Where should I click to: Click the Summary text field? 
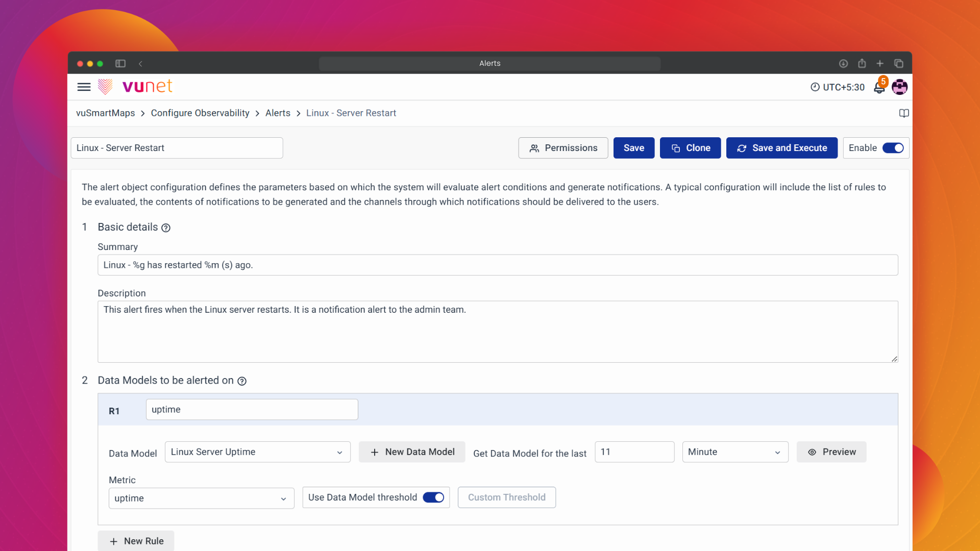click(497, 265)
